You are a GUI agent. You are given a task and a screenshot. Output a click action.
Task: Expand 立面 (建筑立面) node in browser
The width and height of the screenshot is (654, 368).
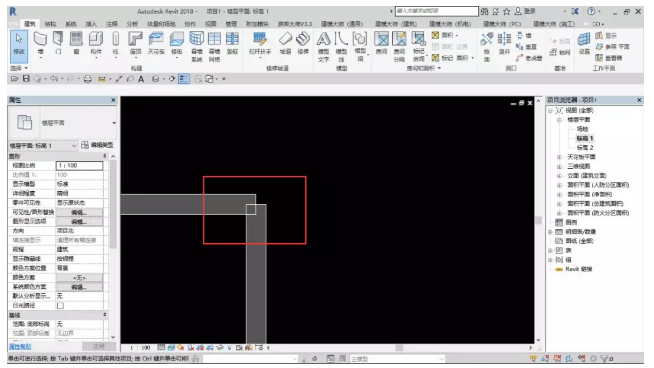click(559, 176)
